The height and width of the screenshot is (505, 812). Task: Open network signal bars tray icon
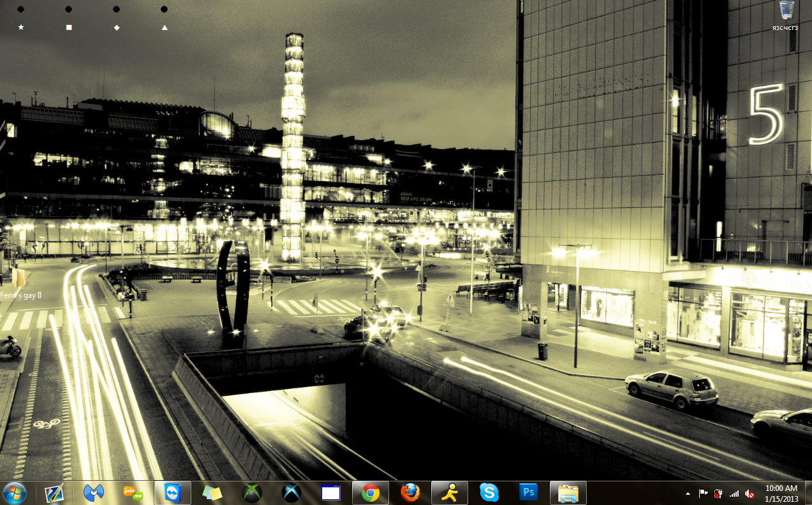point(734,494)
